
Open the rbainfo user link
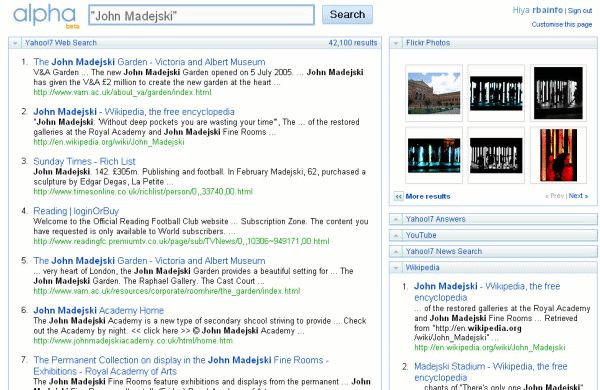(547, 10)
